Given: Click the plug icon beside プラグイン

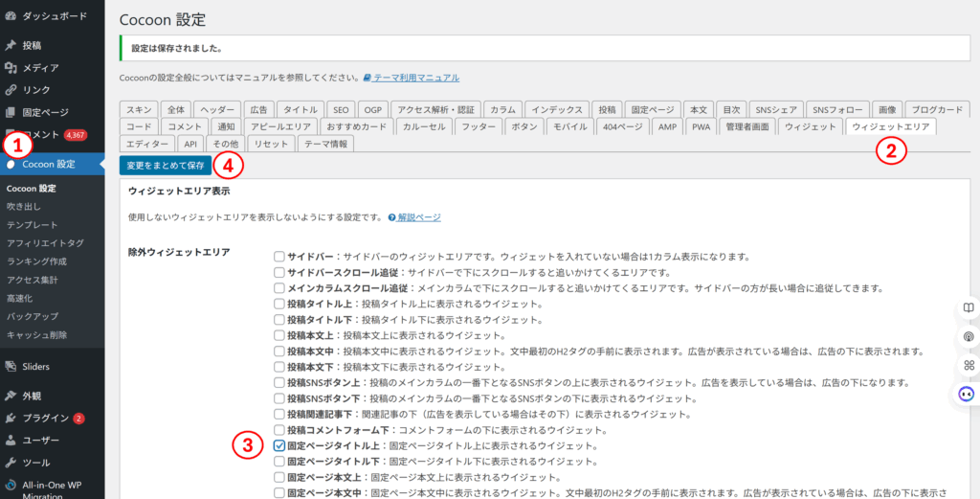Looking at the screenshot, I should tap(11, 418).
